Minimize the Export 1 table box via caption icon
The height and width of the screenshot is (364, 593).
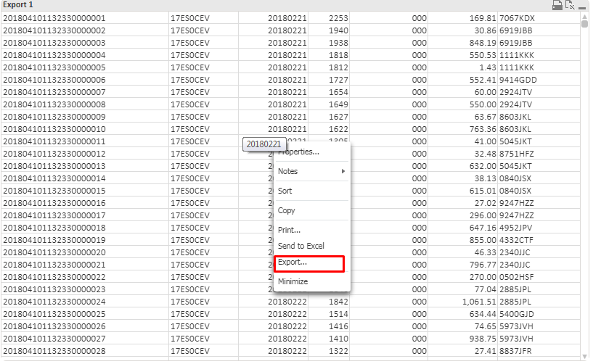click(x=582, y=7)
